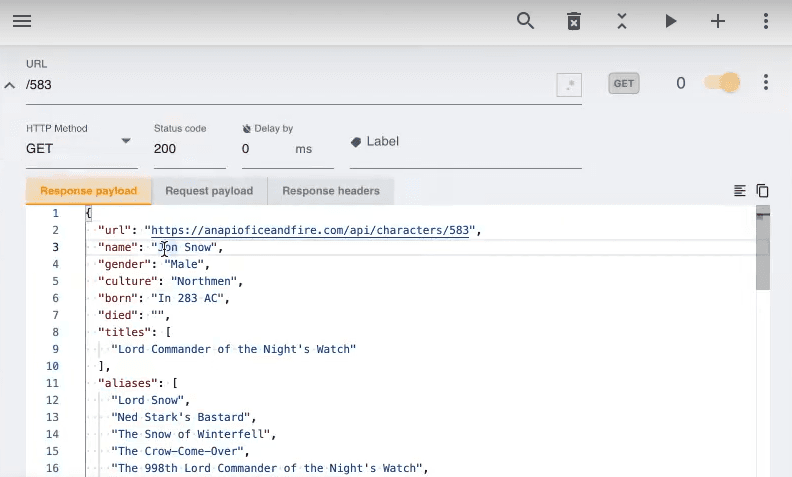Open the HTTP Method dropdown
The image size is (792, 477).
point(82,149)
